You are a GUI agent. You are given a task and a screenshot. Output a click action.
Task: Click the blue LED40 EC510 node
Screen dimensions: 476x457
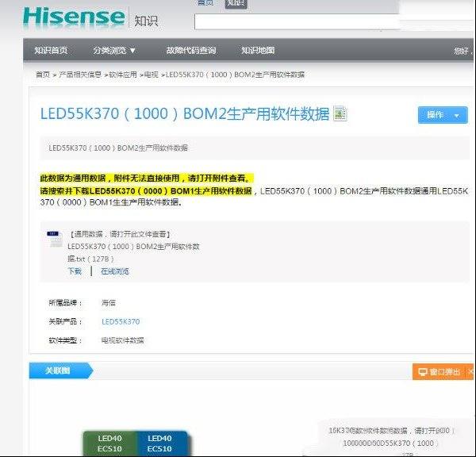[x=161, y=444]
